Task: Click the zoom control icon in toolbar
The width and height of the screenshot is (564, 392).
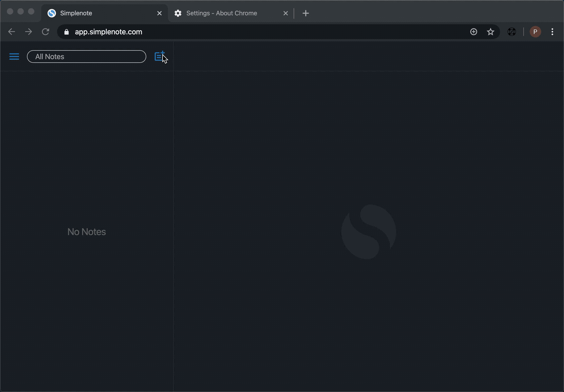Action: click(x=473, y=32)
